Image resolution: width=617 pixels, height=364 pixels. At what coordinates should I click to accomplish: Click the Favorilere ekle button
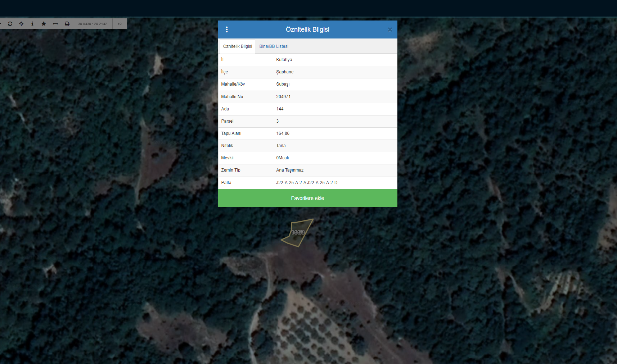click(307, 198)
